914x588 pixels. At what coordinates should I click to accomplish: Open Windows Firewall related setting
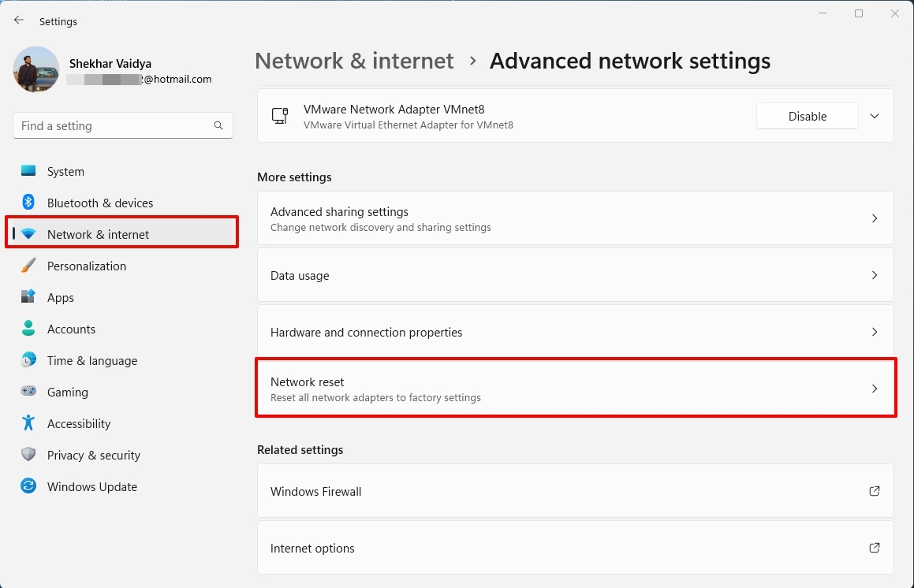576,491
